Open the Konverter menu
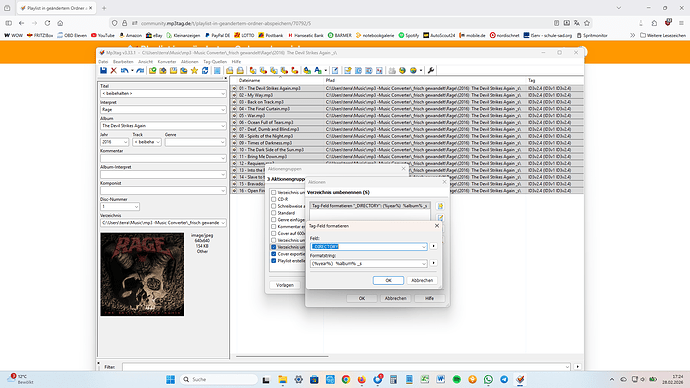The width and height of the screenshot is (690, 388). click(167, 62)
